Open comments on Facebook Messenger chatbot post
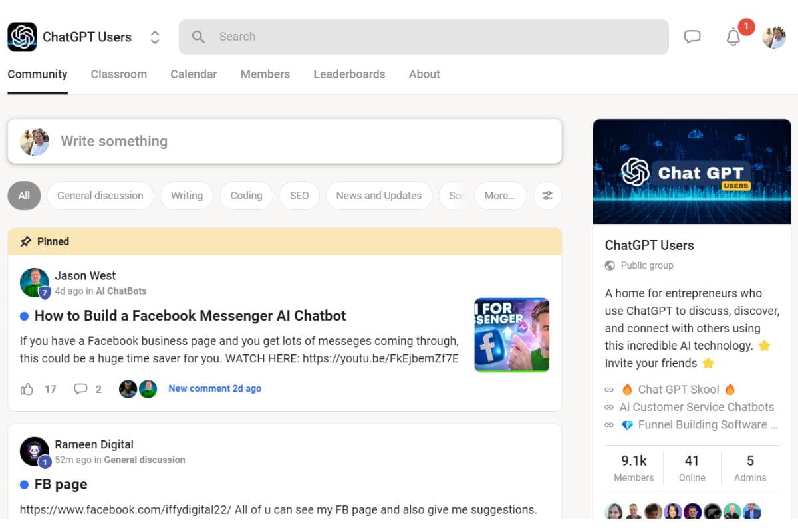The height and width of the screenshot is (532, 798). (81, 389)
